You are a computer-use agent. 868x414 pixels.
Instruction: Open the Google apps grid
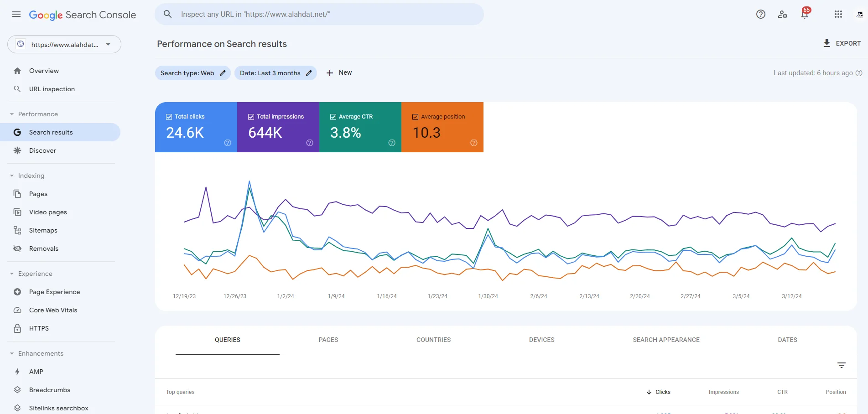pos(838,14)
